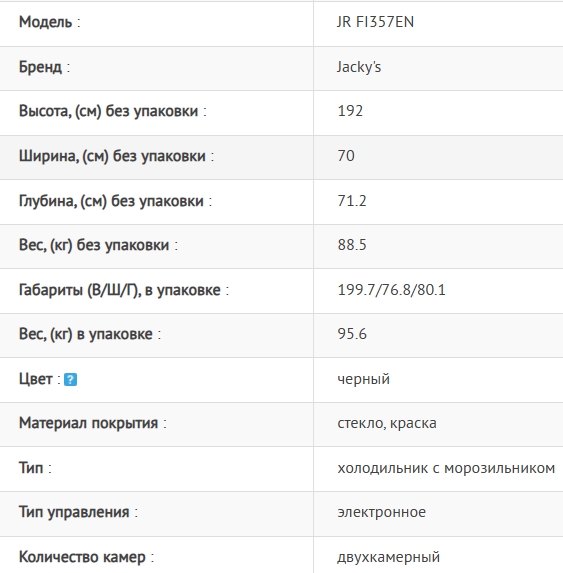The width and height of the screenshot is (563, 573).
Task: Click the Высота, (см) без упаковки label
Action: pyautogui.click(x=113, y=111)
